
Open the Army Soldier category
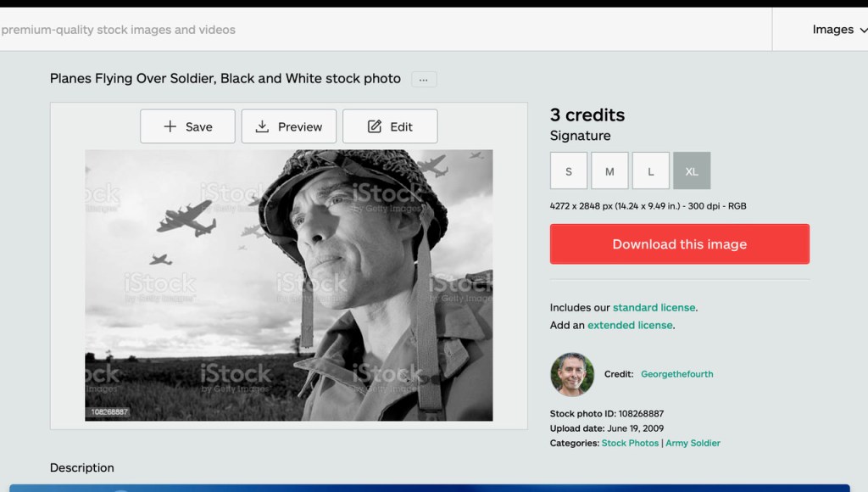click(x=693, y=443)
